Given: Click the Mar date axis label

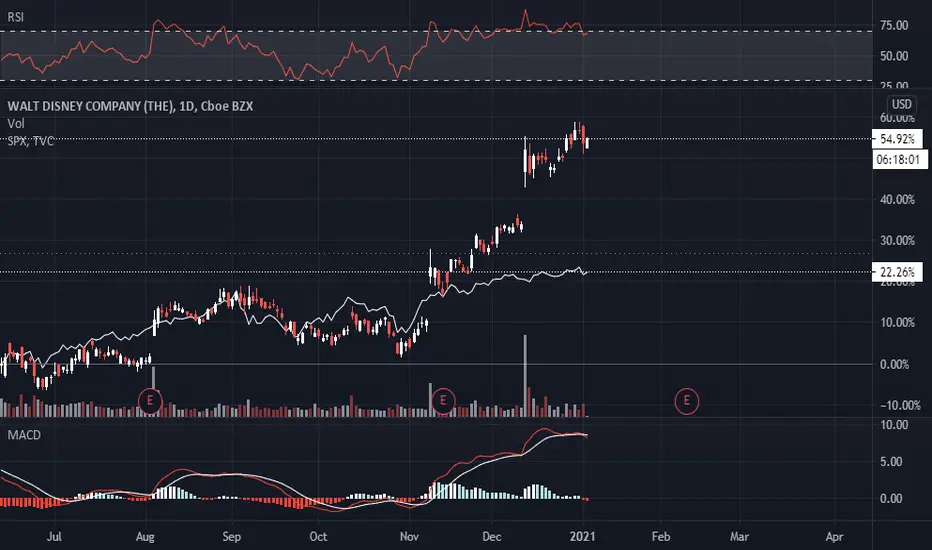Looking at the screenshot, I should click(x=739, y=536).
